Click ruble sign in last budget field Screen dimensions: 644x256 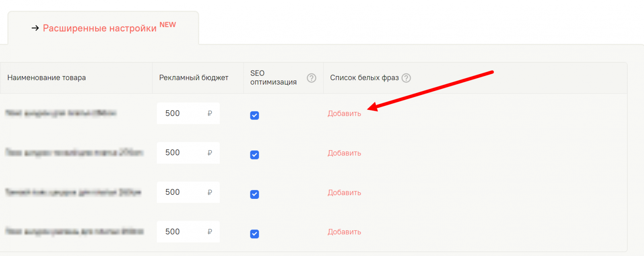pos(210,232)
